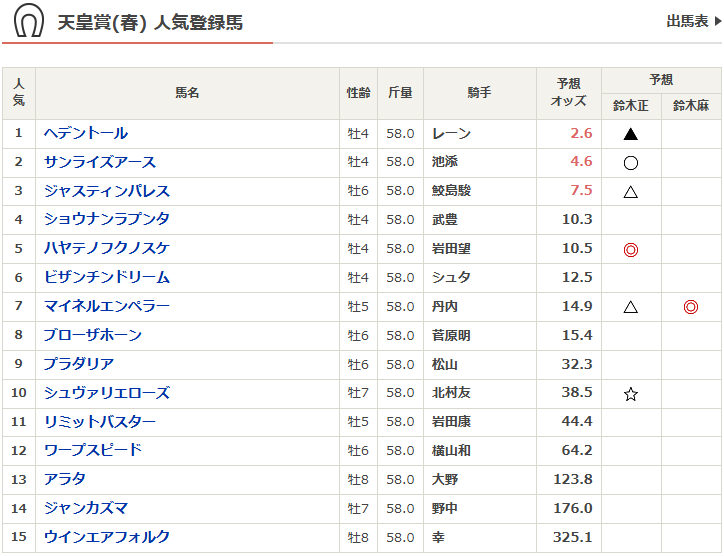This screenshot has height=556, width=724.
Task: Open horse ウインエアフォルク
Action: 107,537
